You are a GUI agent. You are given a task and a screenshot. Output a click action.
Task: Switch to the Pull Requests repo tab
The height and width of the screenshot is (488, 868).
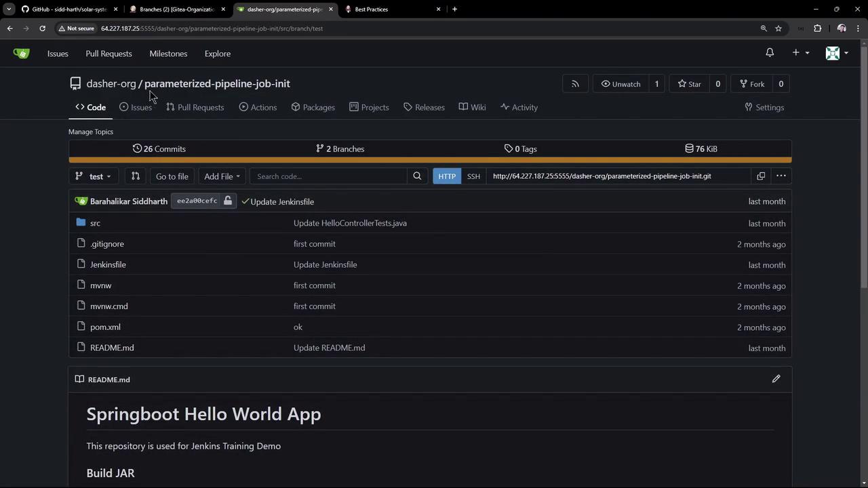pos(195,107)
